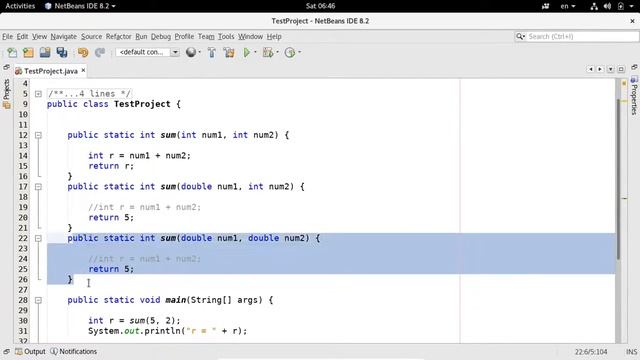Open the Tools menu
The height and width of the screenshot is (360, 640).
point(226,36)
